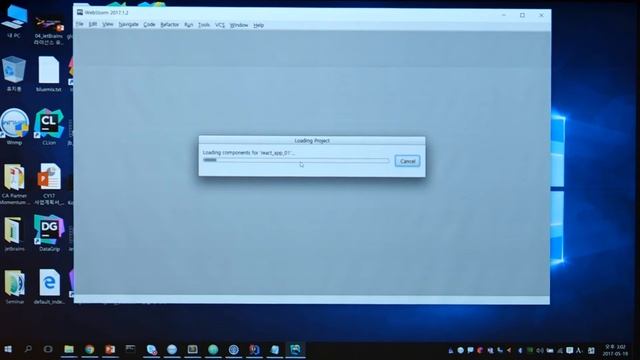Viewport: 640px width, 360px height.
Task: Select the JetBrains folder on desktop
Action: 14,234
